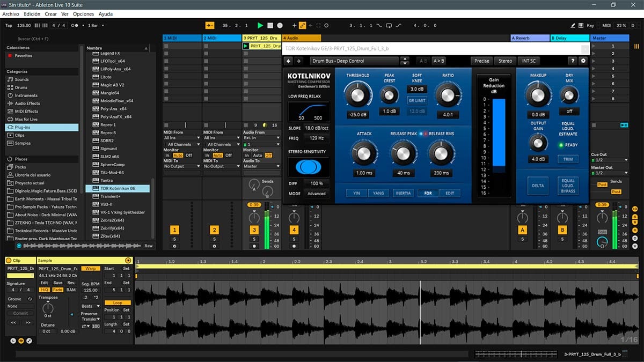
Task: Toggle the GR Limit button
Action: pos(416,100)
